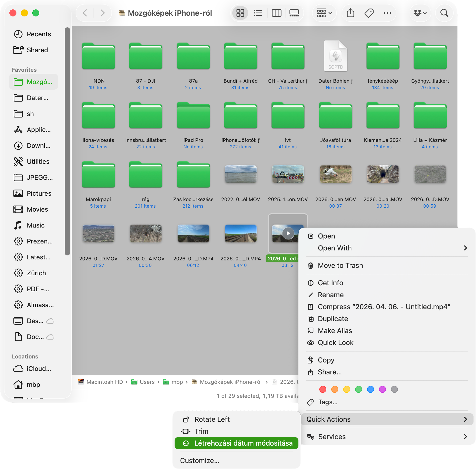Select icon view toggle in toolbar
Screen dimensions: 476x469
click(240, 13)
